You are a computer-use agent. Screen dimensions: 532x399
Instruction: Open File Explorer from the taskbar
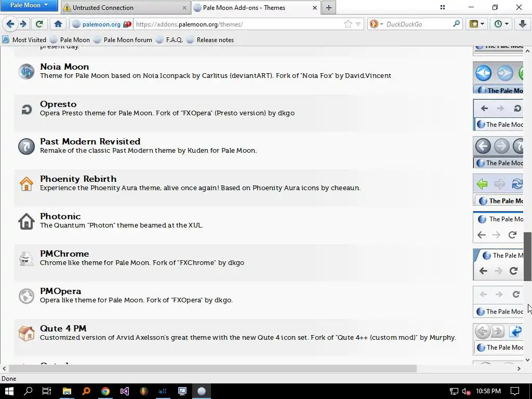coord(67,391)
